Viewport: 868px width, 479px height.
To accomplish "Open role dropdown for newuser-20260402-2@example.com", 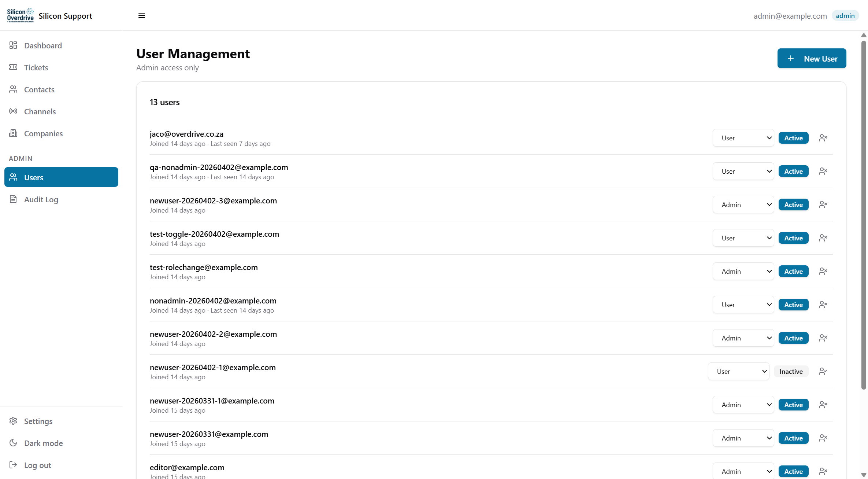I will pos(743,338).
